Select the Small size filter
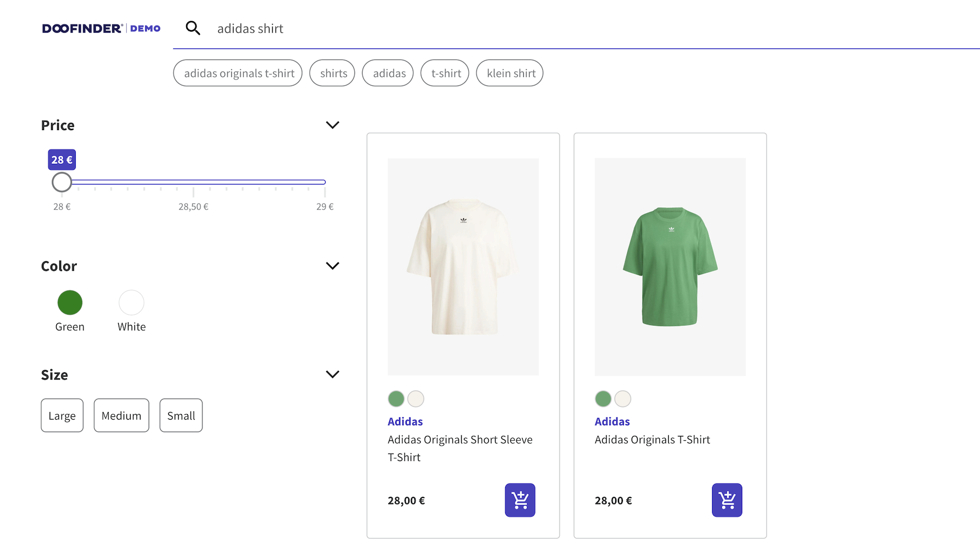The width and height of the screenshot is (980, 553). [181, 415]
